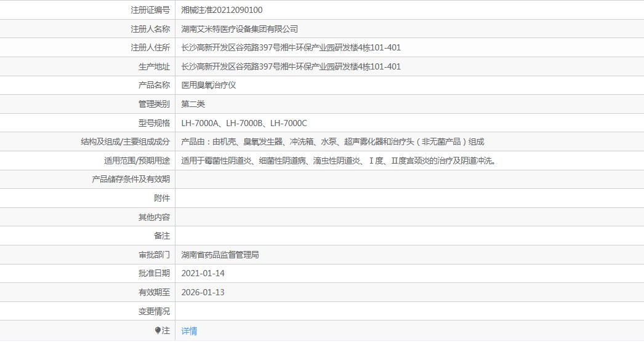Select intended use text starting 适用于霉菌性阴道炎

click(339, 161)
